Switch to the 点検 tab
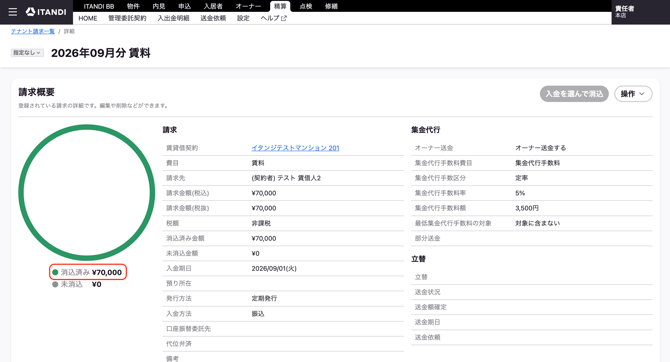 pyautogui.click(x=306, y=6)
